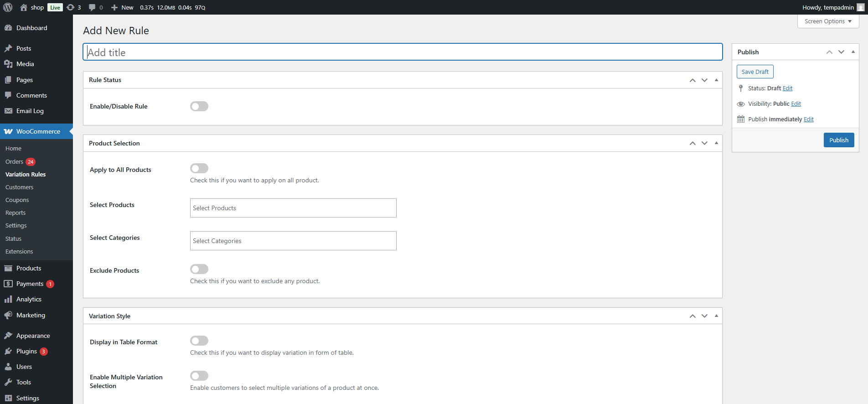Open the Media library in the sidebar
Screen dimensions: 868x404
point(25,64)
